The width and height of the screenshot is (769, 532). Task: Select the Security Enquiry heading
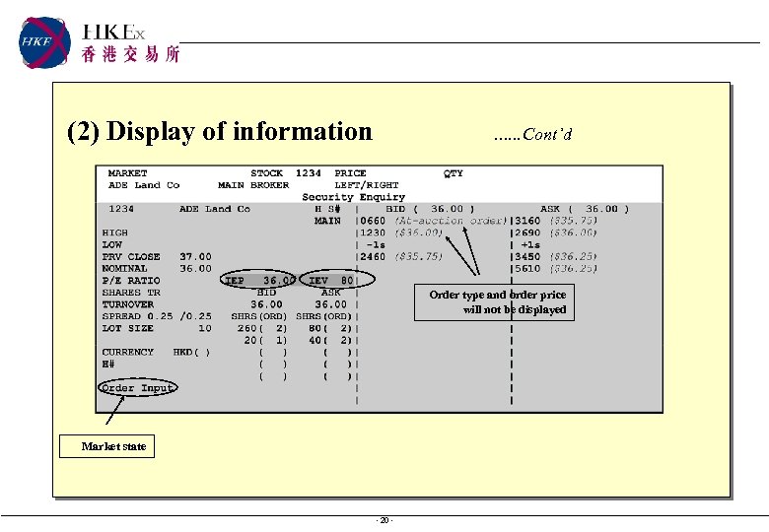coord(354,197)
